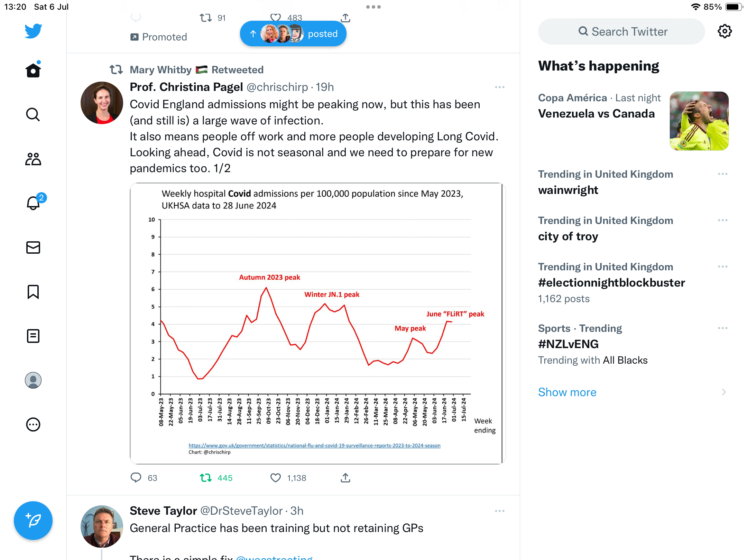Toggle retweet on Christina Pagel's tweet
This screenshot has height=560, width=747.
[x=206, y=478]
